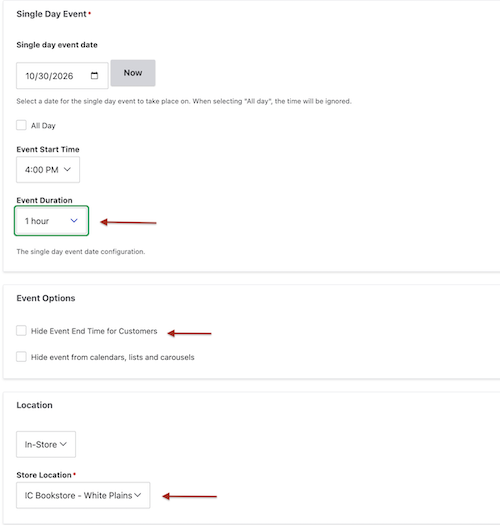Focus the single day event date field
500x525 pixels.
point(62,76)
